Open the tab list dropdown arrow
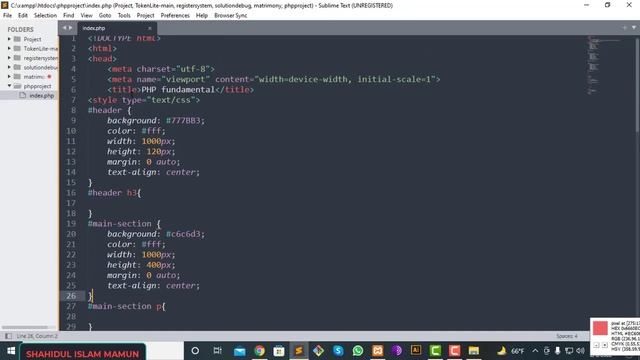This screenshot has width=640, height=360. pyautogui.click(x=634, y=28)
